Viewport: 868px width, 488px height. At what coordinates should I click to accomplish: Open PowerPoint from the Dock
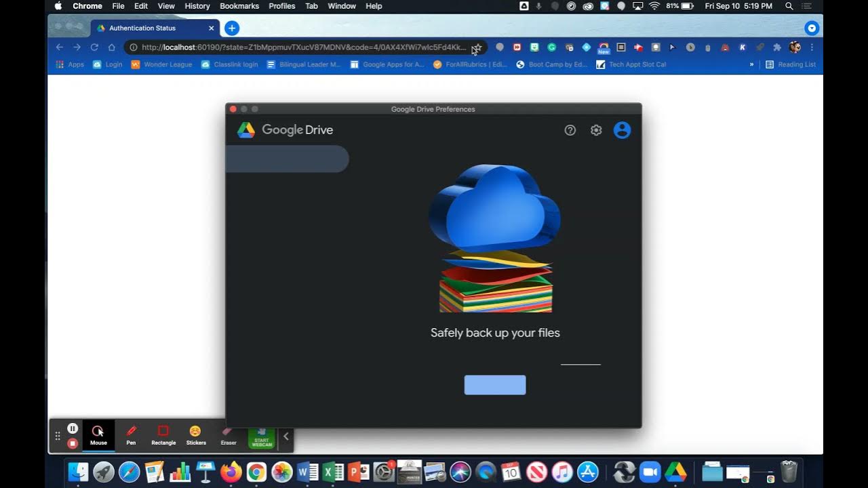[x=358, y=472]
